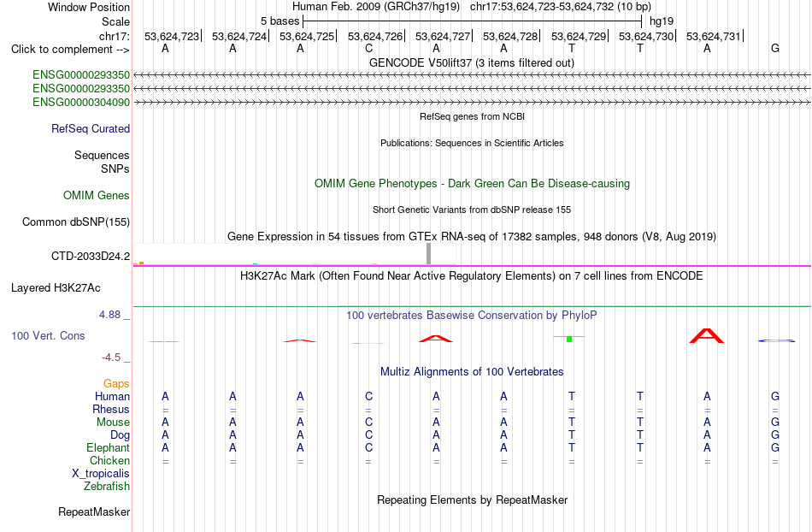Click the Chicken alignment row label
The height and width of the screenshot is (532, 812).
click(109, 460)
